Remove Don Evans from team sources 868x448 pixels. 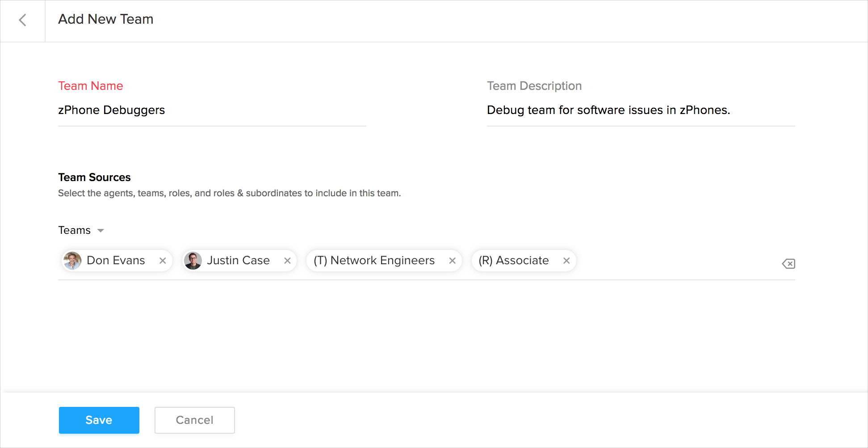coord(163,261)
